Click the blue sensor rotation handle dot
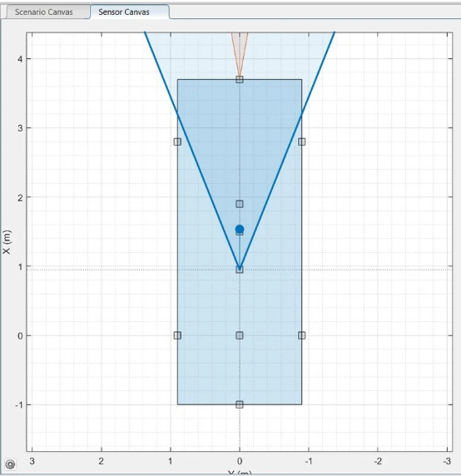Screen dimensions: 461x476 240,229
